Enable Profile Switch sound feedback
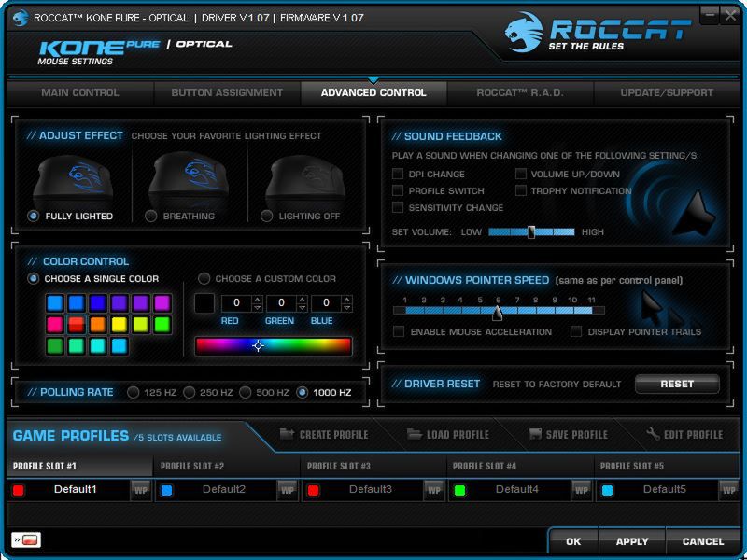 398,190
